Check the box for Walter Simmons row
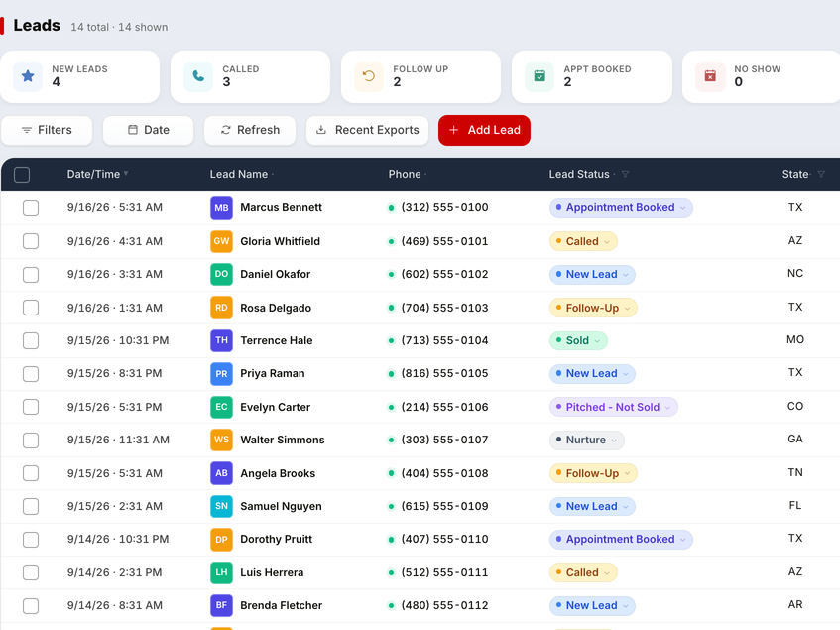 31,440
